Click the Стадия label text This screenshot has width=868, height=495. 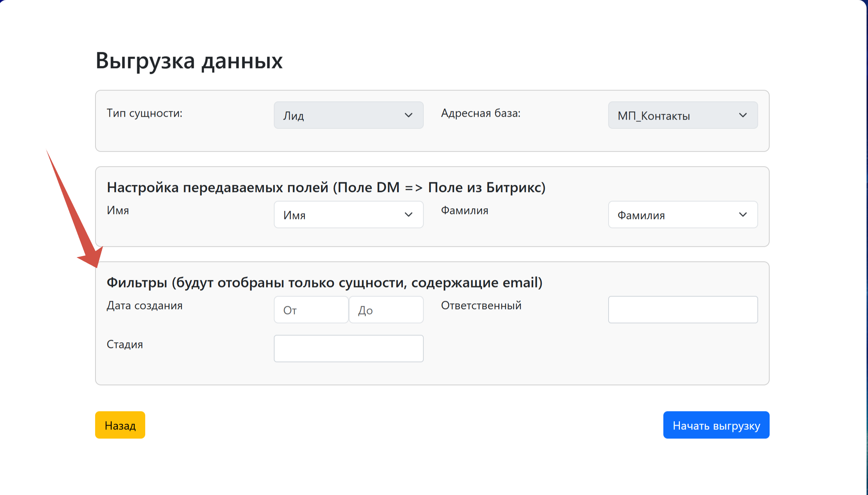(125, 344)
